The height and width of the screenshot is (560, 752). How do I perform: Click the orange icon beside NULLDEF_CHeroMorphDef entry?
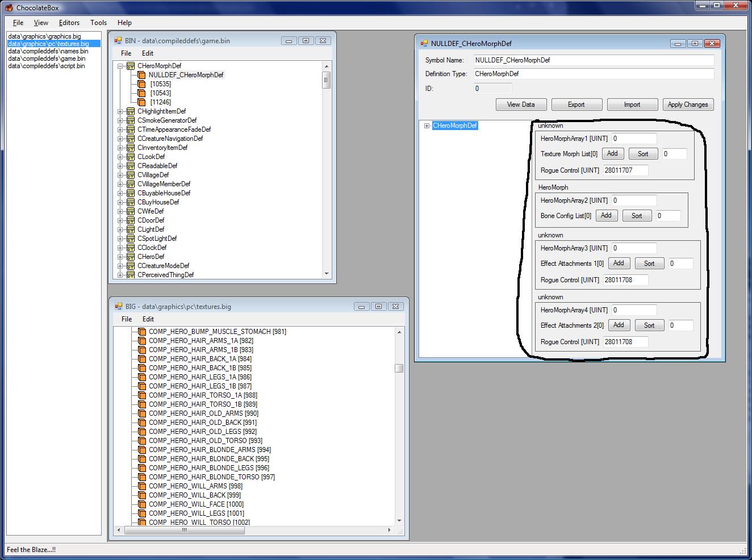coord(142,75)
